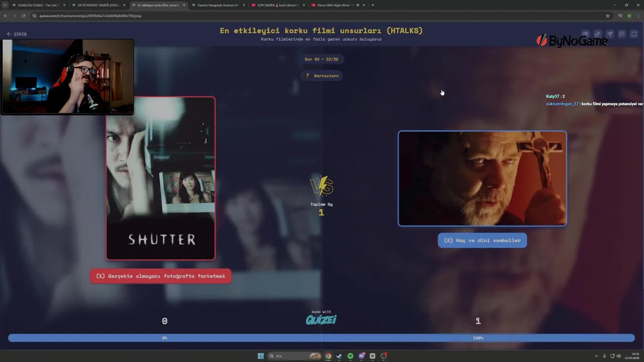This screenshot has width=644, height=362.
Task: Click the copy link icon in quiz header
Action: coord(598,34)
